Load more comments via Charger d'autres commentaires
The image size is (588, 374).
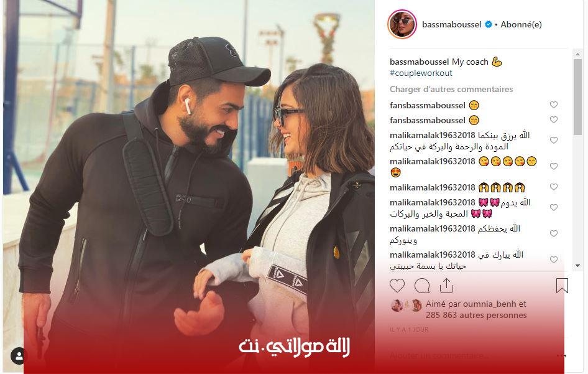click(x=451, y=90)
